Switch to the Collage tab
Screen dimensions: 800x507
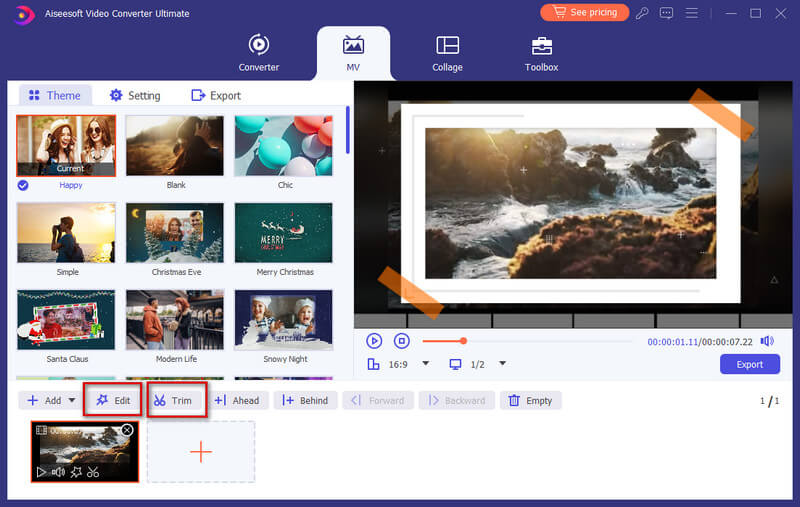(447, 53)
